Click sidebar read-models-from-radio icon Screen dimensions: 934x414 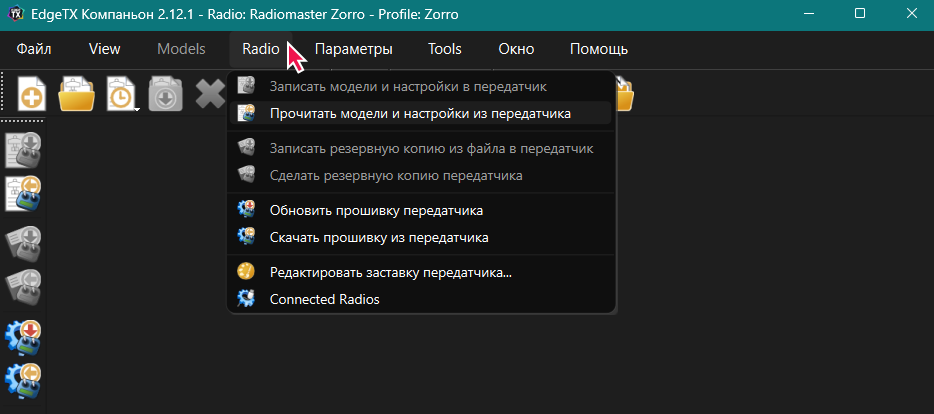[x=24, y=194]
